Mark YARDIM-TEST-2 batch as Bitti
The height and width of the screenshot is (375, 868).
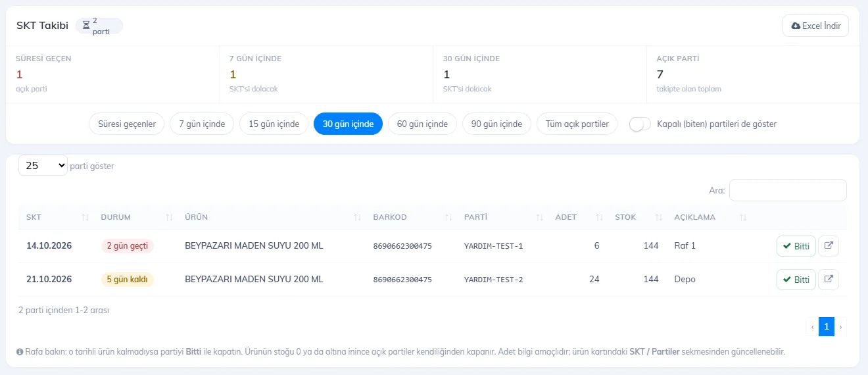point(796,280)
